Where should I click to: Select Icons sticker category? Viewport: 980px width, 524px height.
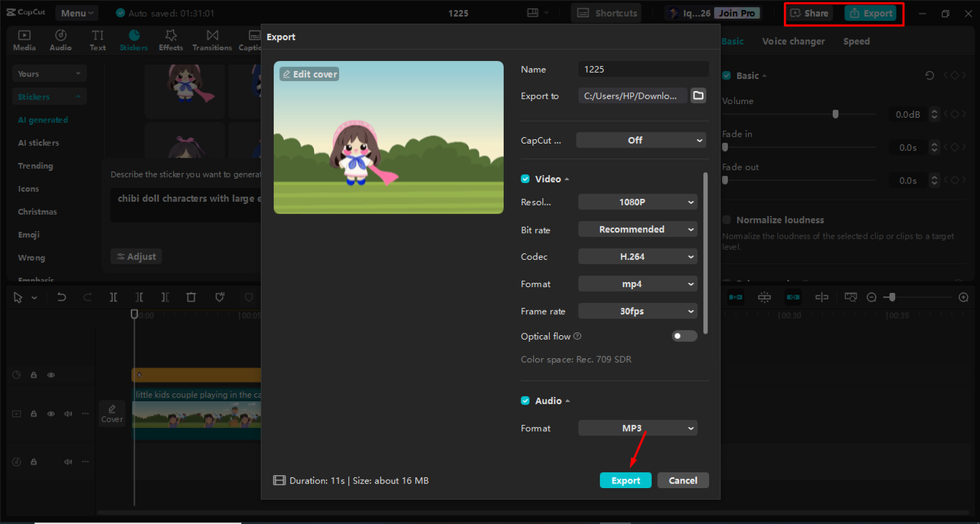[x=28, y=189]
